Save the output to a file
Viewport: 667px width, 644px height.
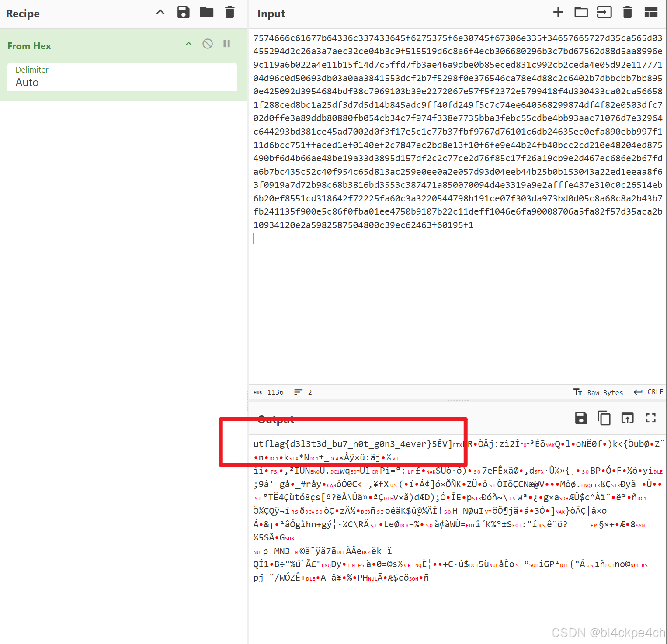[x=580, y=418]
